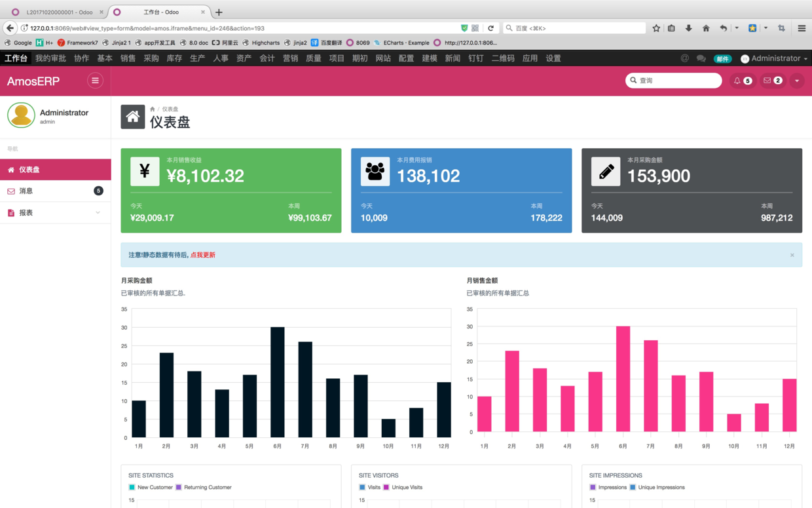Viewport: 812px width, 508px height.
Task: Open the chat bubbles icon next to mentions
Action: tap(701, 58)
